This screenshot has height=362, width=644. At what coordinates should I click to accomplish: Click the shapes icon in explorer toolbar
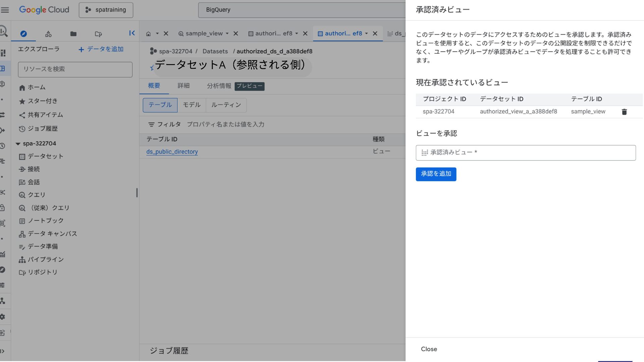[48, 34]
